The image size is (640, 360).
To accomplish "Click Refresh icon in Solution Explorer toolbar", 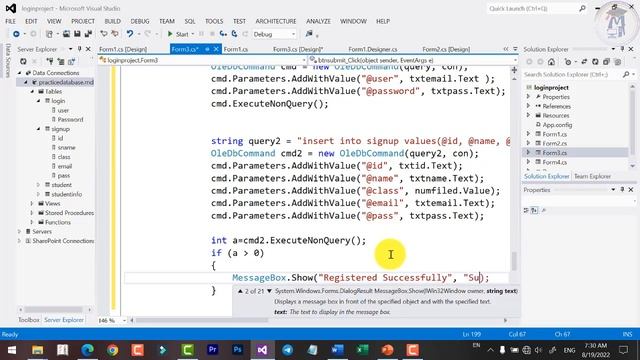I will [x=596, y=62].
